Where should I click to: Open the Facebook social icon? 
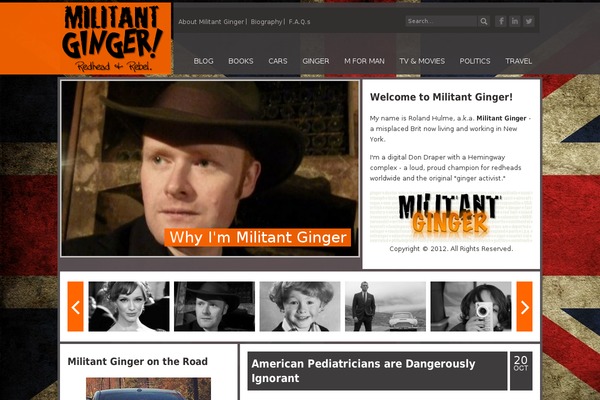(x=501, y=21)
